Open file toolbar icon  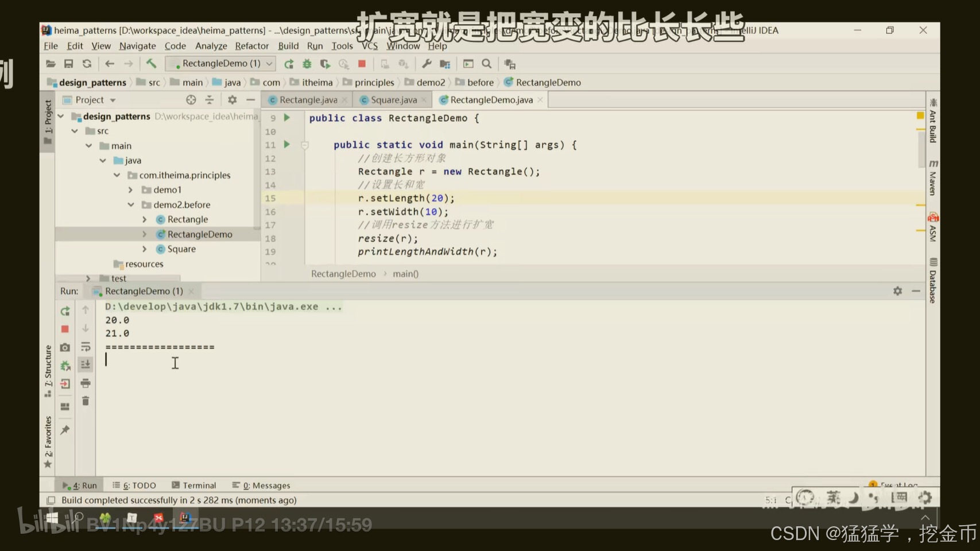[x=51, y=64]
